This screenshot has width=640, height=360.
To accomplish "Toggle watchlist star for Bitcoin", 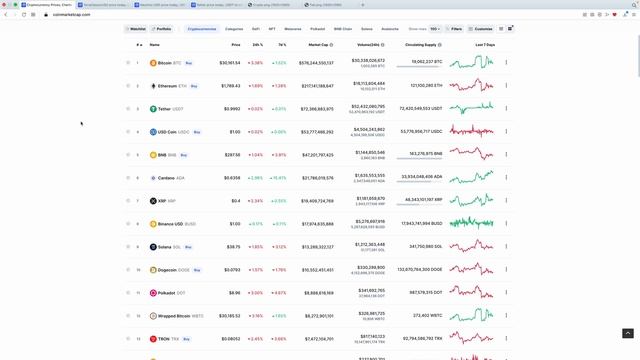I will pos(128,63).
